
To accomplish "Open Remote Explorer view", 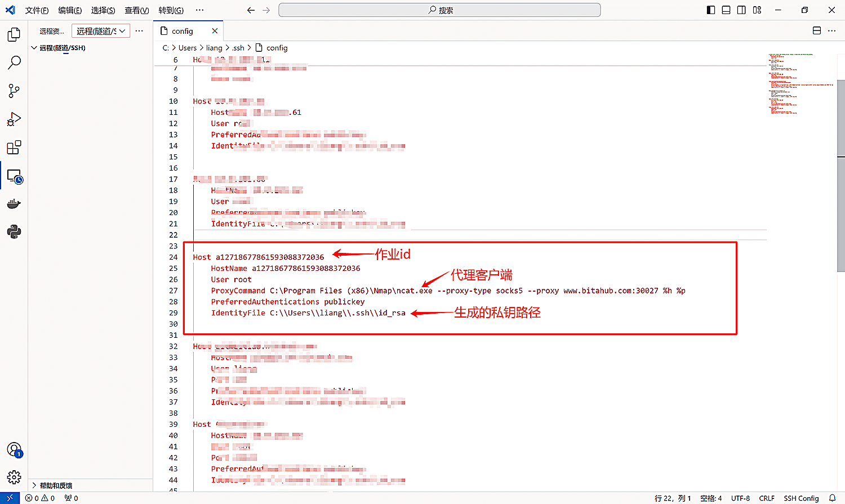I will (14, 176).
